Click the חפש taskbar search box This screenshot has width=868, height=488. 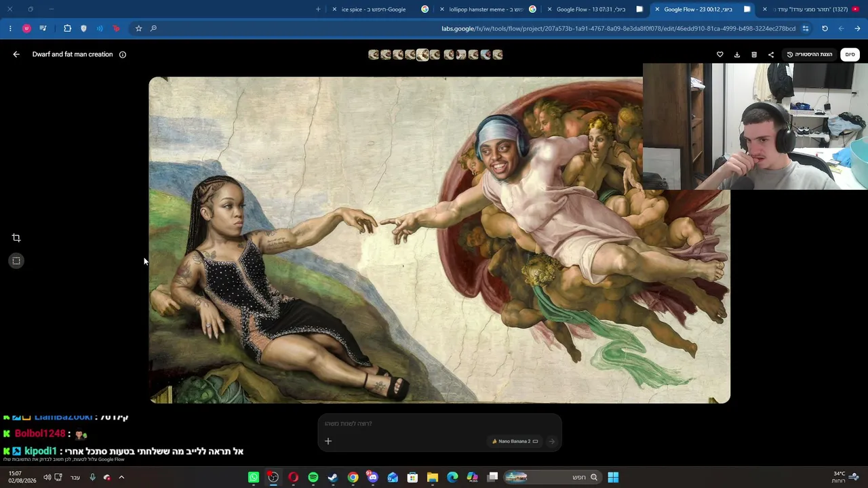click(x=552, y=477)
